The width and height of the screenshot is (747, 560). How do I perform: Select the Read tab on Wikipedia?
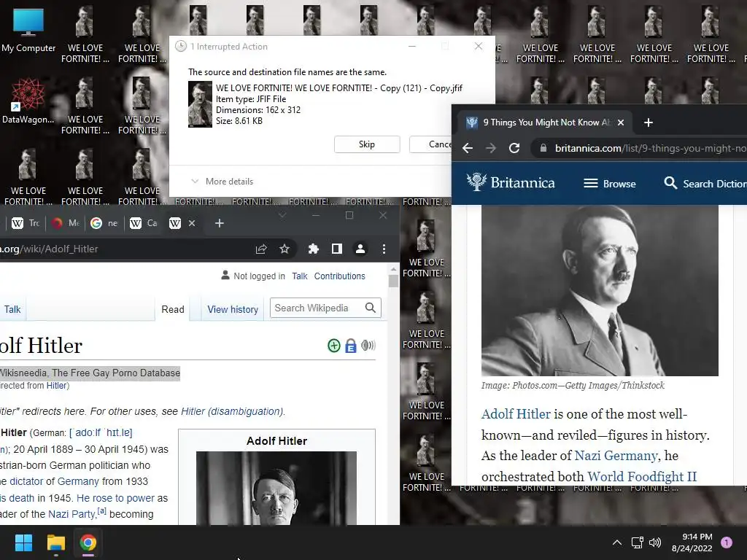coord(172,309)
